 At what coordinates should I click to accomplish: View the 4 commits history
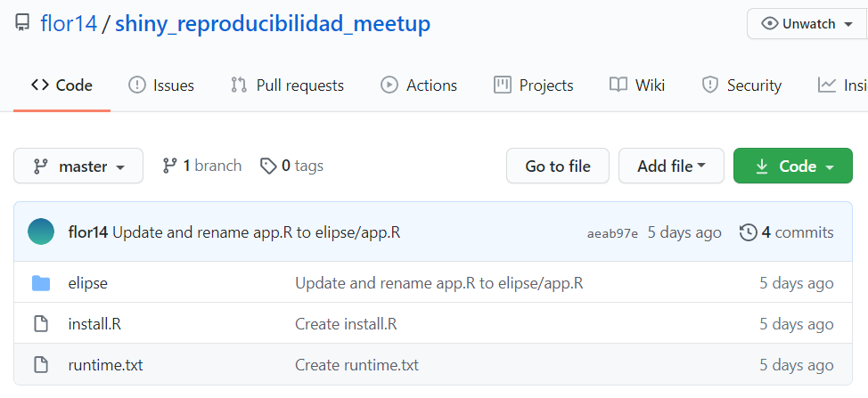click(787, 232)
